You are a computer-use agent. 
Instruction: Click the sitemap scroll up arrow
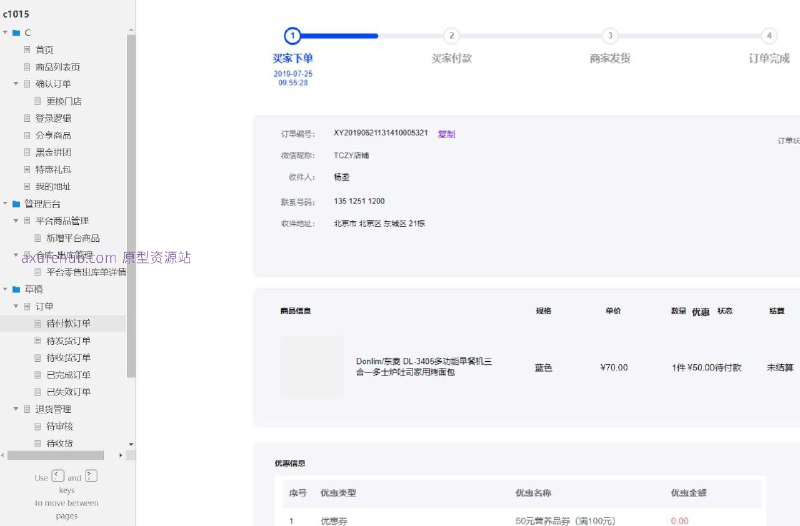[x=131, y=31]
